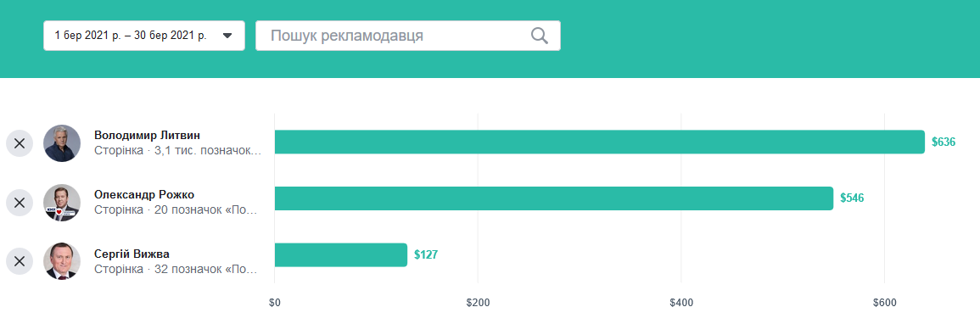
Task: Focus the Пошук рекламодавця search field
Action: coord(407,36)
